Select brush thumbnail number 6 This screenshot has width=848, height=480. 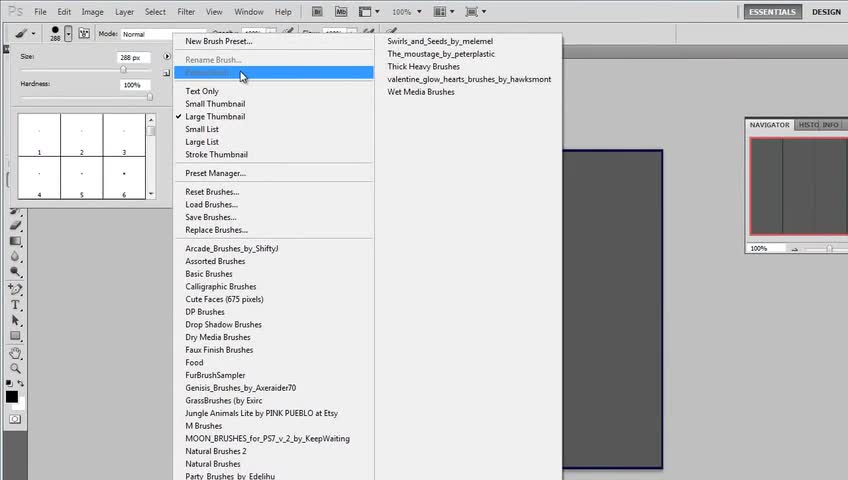tap(124, 178)
